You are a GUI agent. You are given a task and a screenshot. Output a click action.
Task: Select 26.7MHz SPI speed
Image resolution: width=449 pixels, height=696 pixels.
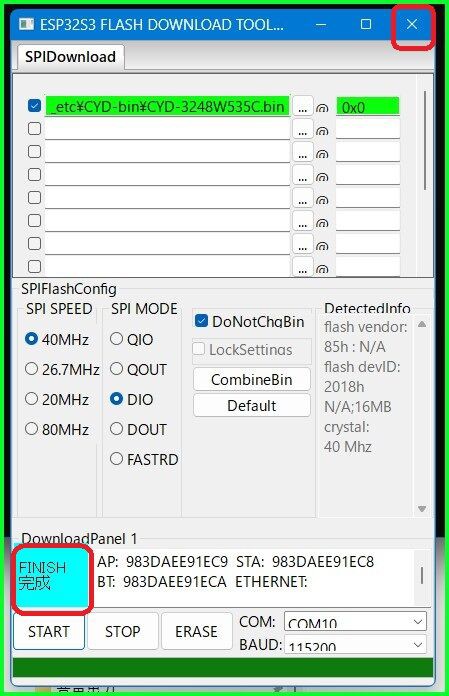tap(62, 369)
